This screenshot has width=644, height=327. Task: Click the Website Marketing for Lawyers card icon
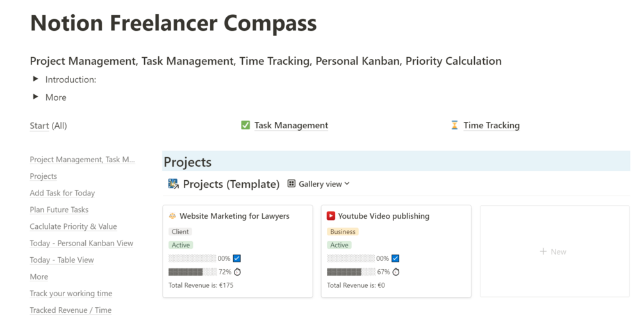click(x=172, y=216)
